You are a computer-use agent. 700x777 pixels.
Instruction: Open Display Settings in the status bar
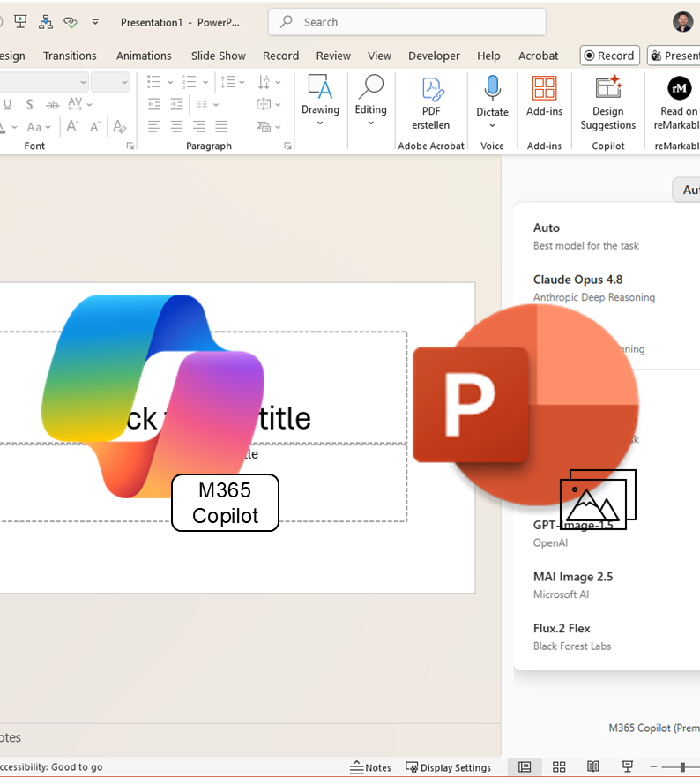pyautogui.click(x=449, y=767)
